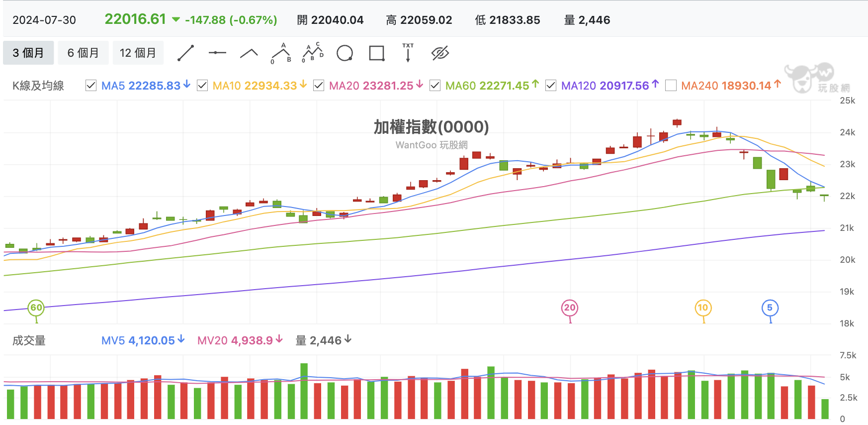Select the circle drawing tool

click(x=345, y=53)
